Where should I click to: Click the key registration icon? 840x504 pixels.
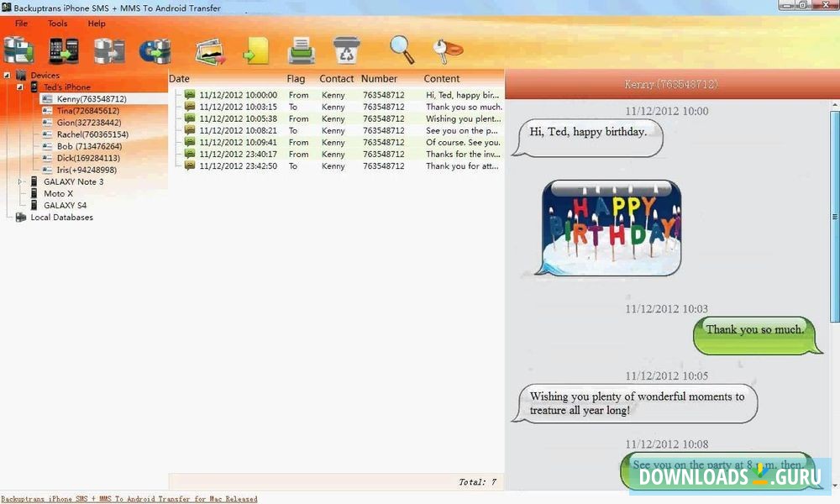click(448, 50)
